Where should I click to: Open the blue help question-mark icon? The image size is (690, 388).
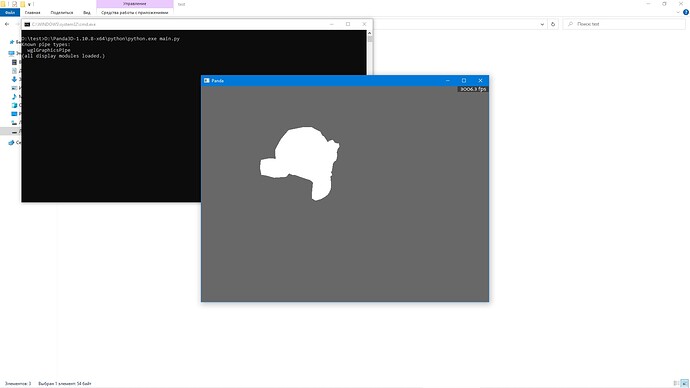(686, 12)
